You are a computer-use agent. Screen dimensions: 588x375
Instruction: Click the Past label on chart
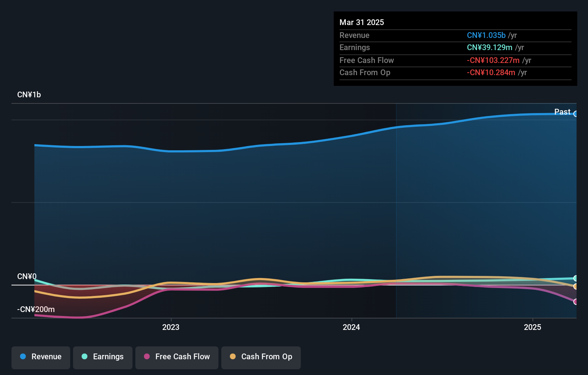point(562,112)
